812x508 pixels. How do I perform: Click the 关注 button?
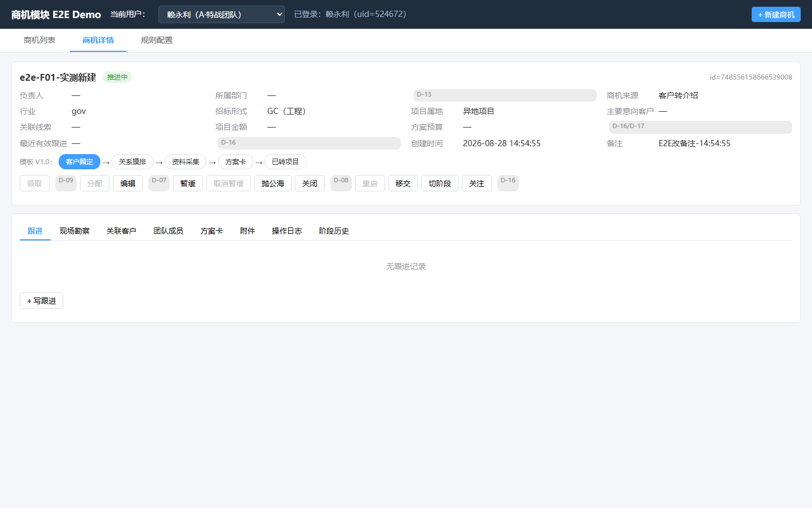point(476,183)
